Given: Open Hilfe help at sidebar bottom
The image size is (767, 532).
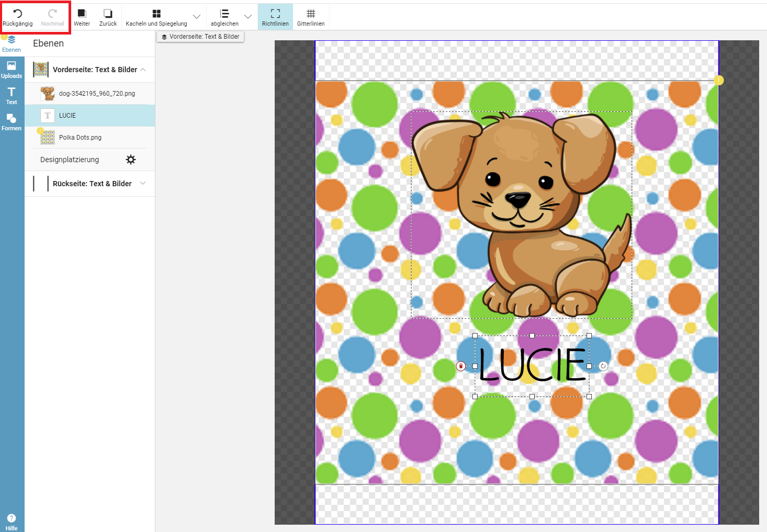Looking at the screenshot, I should (x=12, y=522).
